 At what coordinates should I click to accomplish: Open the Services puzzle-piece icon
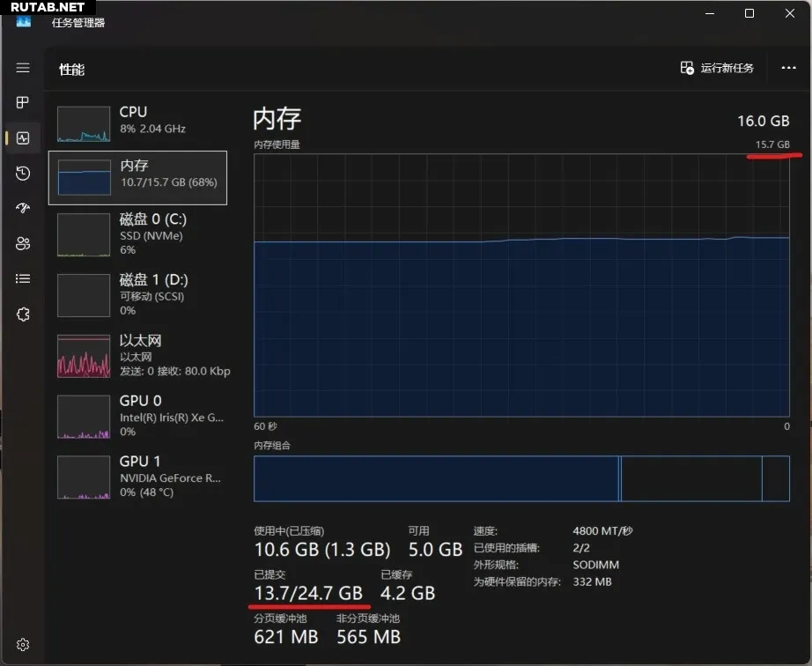click(23, 314)
